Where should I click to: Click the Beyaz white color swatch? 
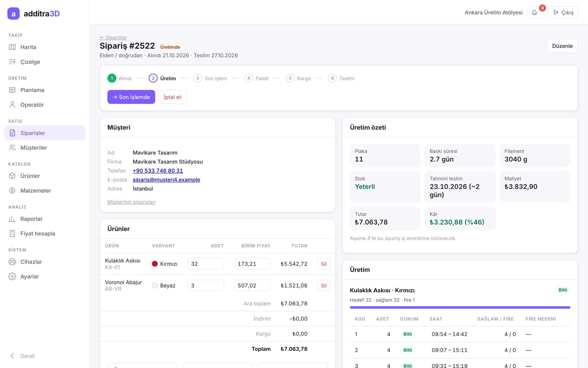(155, 286)
